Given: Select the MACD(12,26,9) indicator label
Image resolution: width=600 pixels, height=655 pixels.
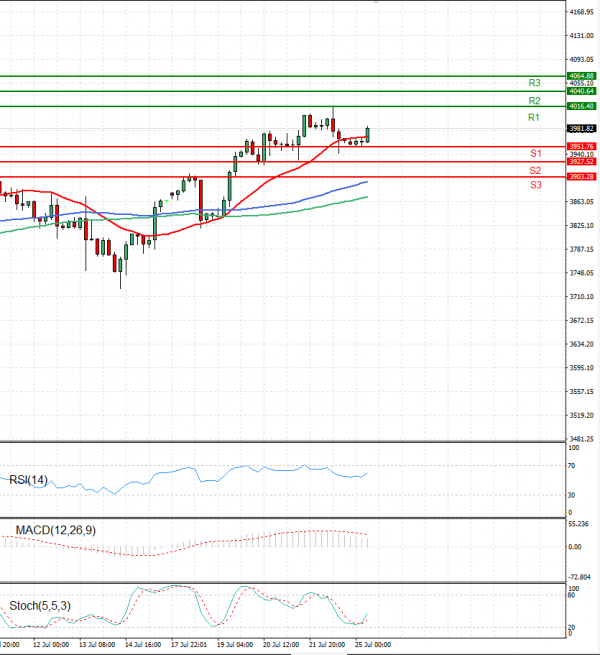Looking at the screenshot, I should 56,530.
